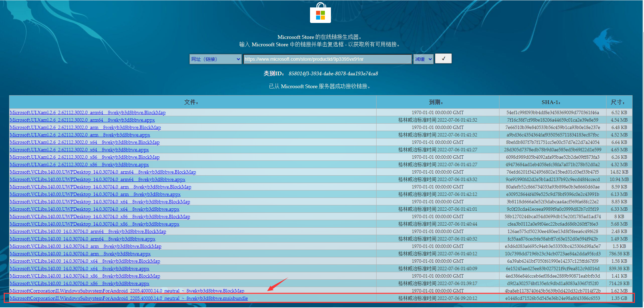The image size is (644, 308).
Task: Expand the 减缓 ring dropdown
Action: (x=423, y=59)
